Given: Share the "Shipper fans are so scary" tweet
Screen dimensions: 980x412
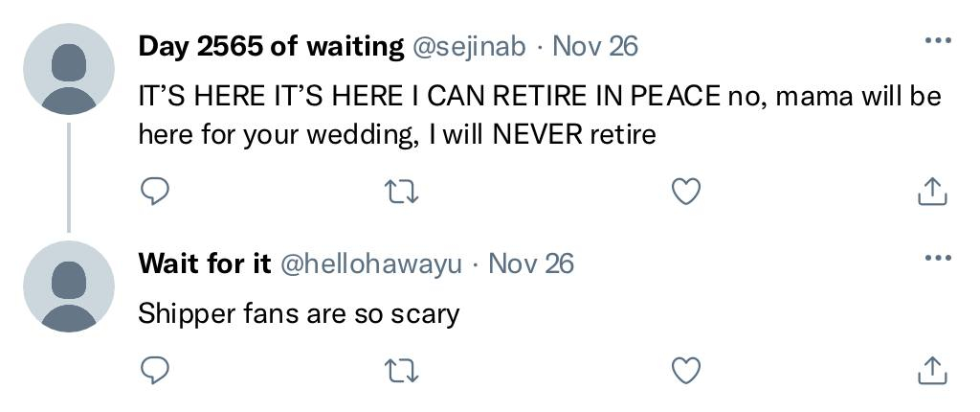Looking at the screenshot, I should 932,369.
